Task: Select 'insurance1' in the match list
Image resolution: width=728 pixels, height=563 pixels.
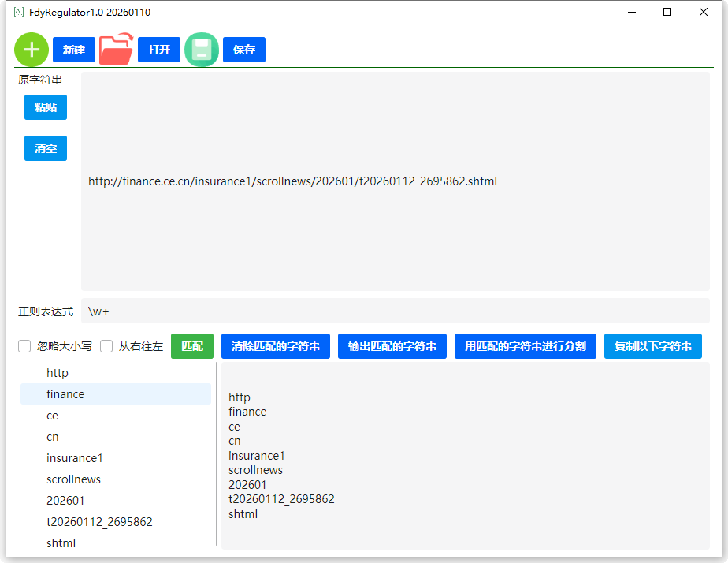Action: coord(116,458)
